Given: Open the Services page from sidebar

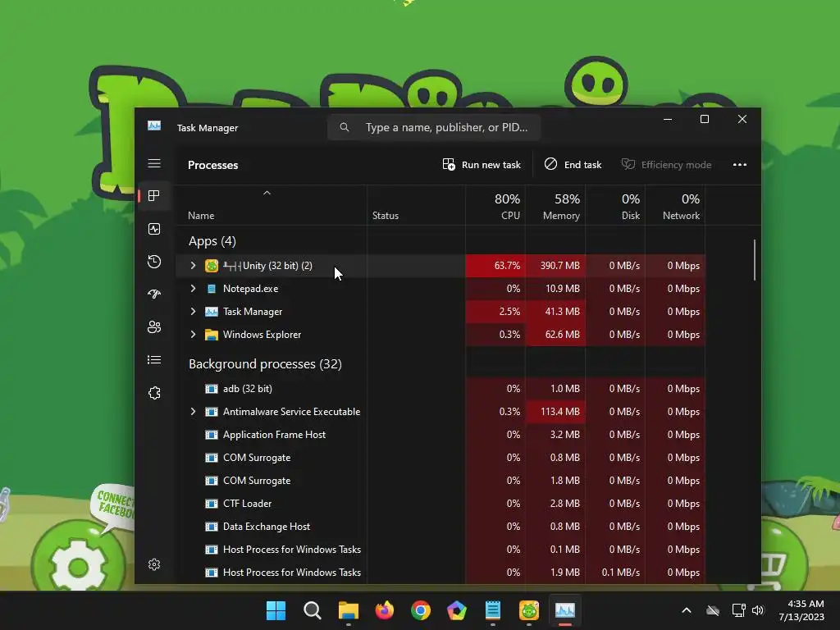Looking at the screenshot, I should [x=154, y=393].
